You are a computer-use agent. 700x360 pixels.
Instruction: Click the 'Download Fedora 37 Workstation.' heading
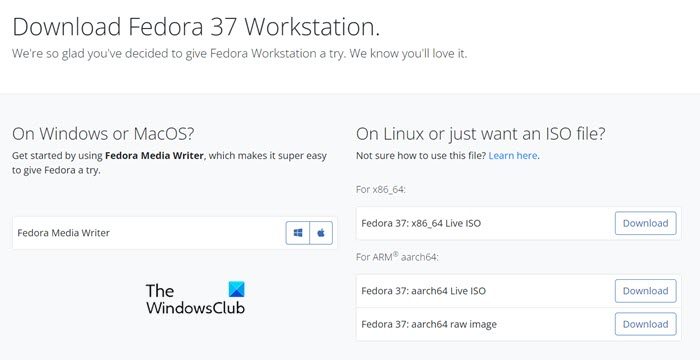click(196, 27)
